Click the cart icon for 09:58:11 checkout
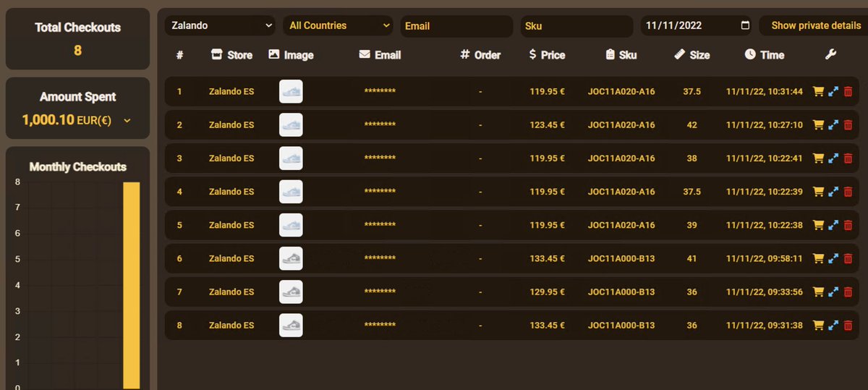868x390 pixels. [819, 258]
